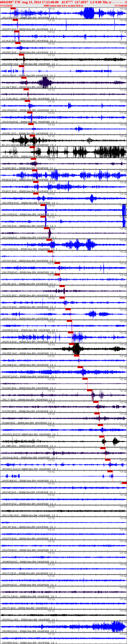
Task: Select the red pick marker on the NC.KMR trace
Action: 102,436
